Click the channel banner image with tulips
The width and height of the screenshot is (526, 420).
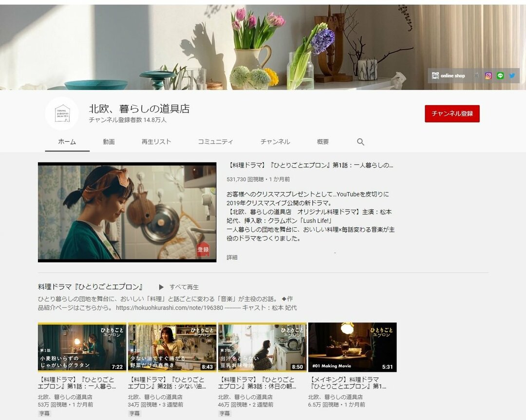263,47
